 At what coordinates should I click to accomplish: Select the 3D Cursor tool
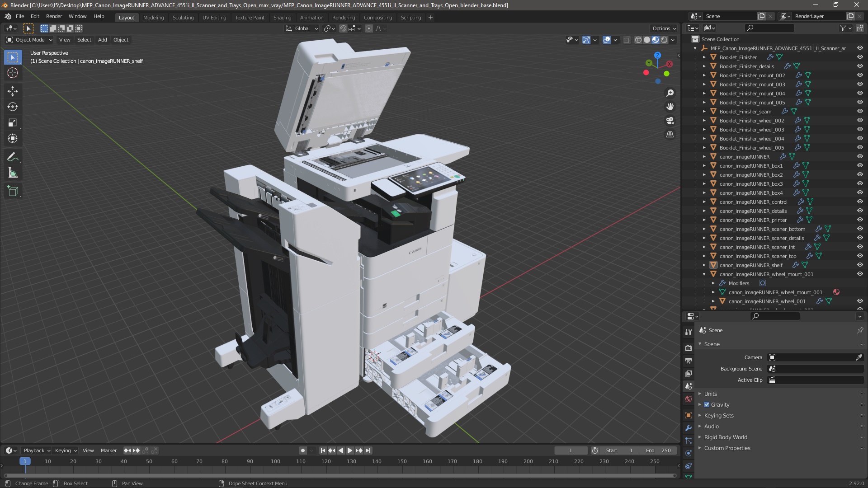pyautogui.click(x=13, y=73)
